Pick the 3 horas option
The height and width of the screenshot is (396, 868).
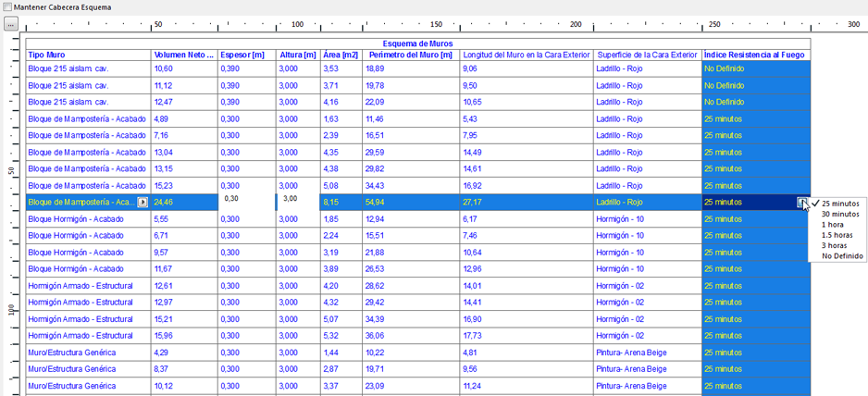[x=834, y=245]
